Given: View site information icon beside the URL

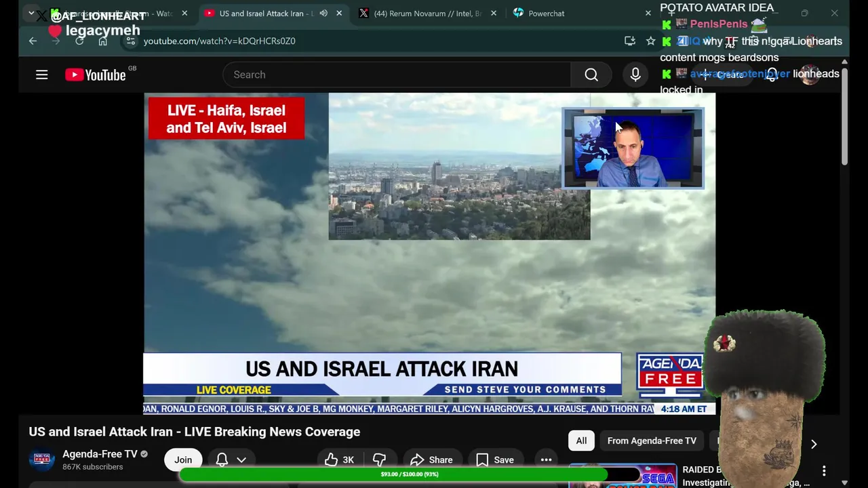Looking at the screenshot, I should coord(131,41).
